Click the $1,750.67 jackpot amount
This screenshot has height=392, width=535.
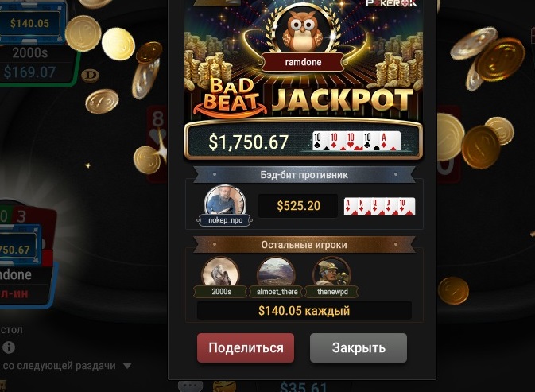[248, 142]
